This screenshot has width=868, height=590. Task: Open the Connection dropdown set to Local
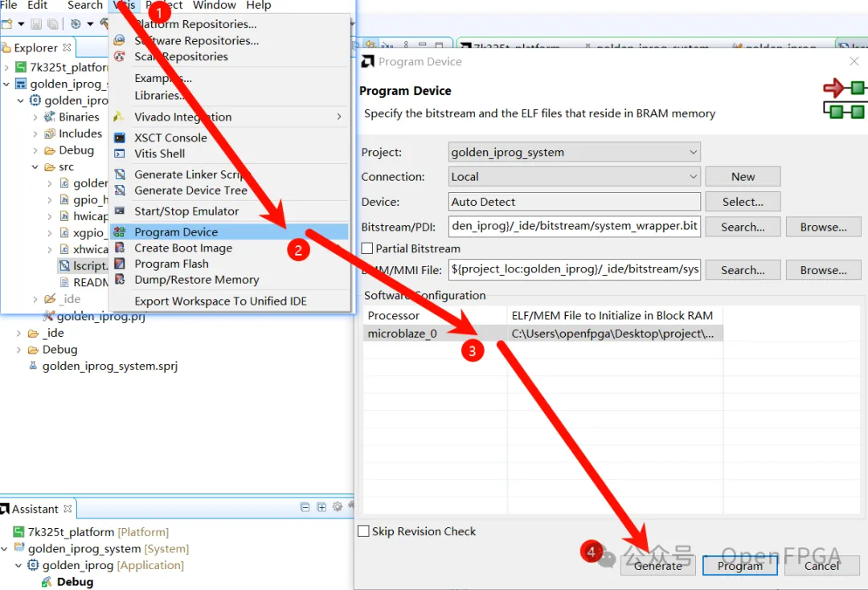575,177
